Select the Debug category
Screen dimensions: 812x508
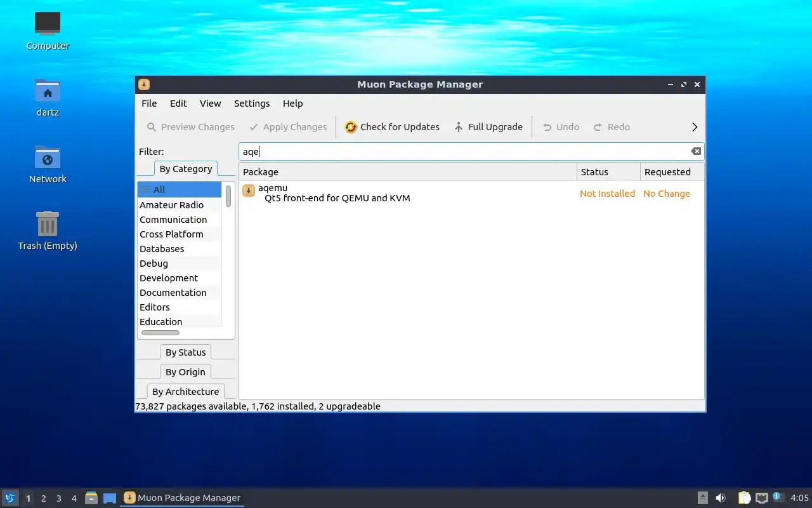point(180,264)
